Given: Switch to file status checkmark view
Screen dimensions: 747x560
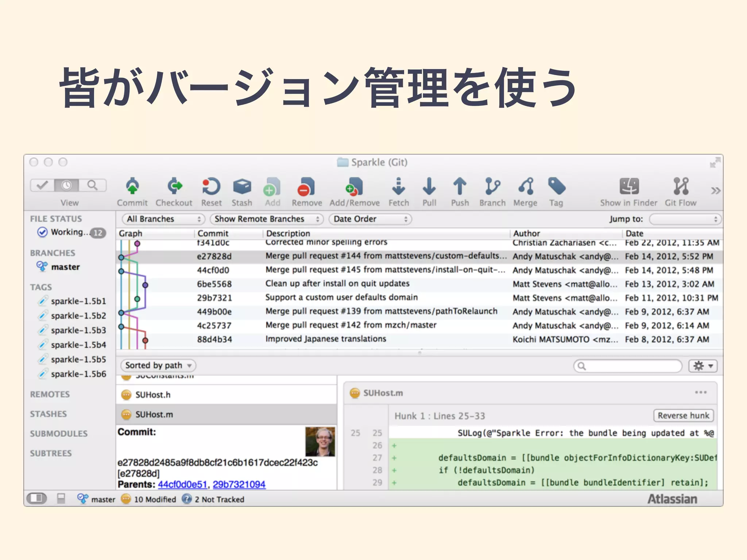Looking at the screenshot, I should tap(42, 185).
